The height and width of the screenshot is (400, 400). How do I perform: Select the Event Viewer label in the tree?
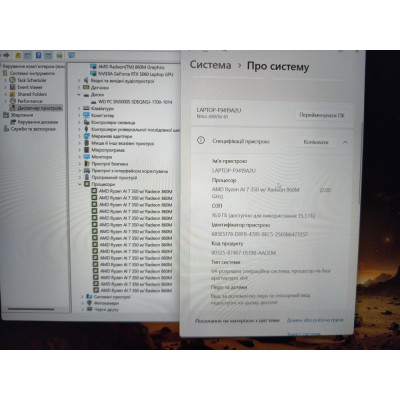point(30,87)
